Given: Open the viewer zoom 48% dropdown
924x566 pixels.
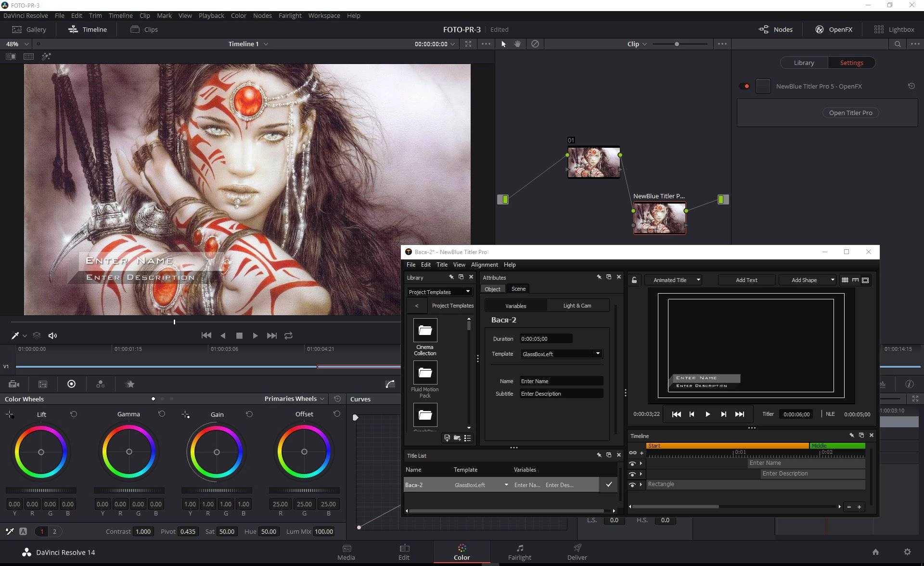Looking at the screenshot, I should pyautogui.click(x=17, y=44).
